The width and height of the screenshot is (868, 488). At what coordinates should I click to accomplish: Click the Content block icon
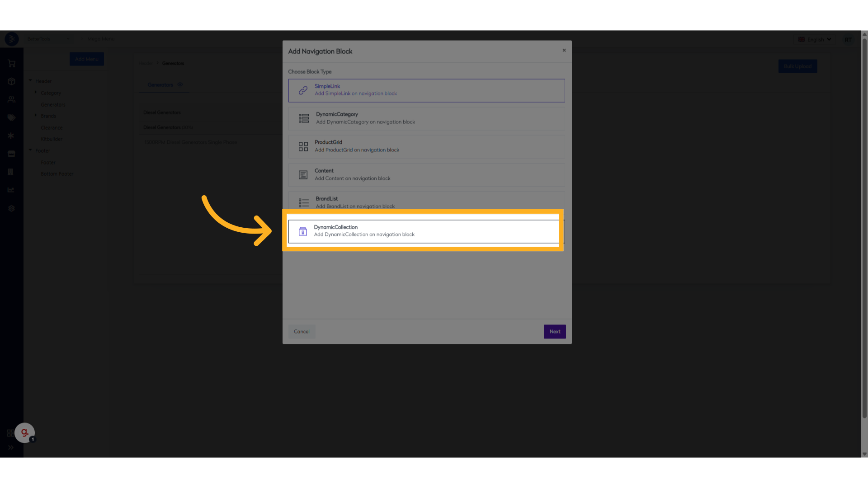303,175
